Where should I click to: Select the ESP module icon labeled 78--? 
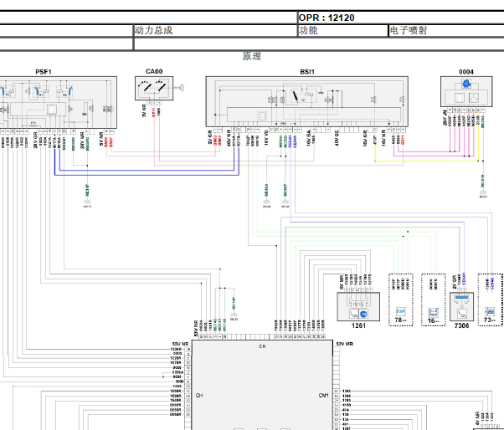[x=400, y=312]
